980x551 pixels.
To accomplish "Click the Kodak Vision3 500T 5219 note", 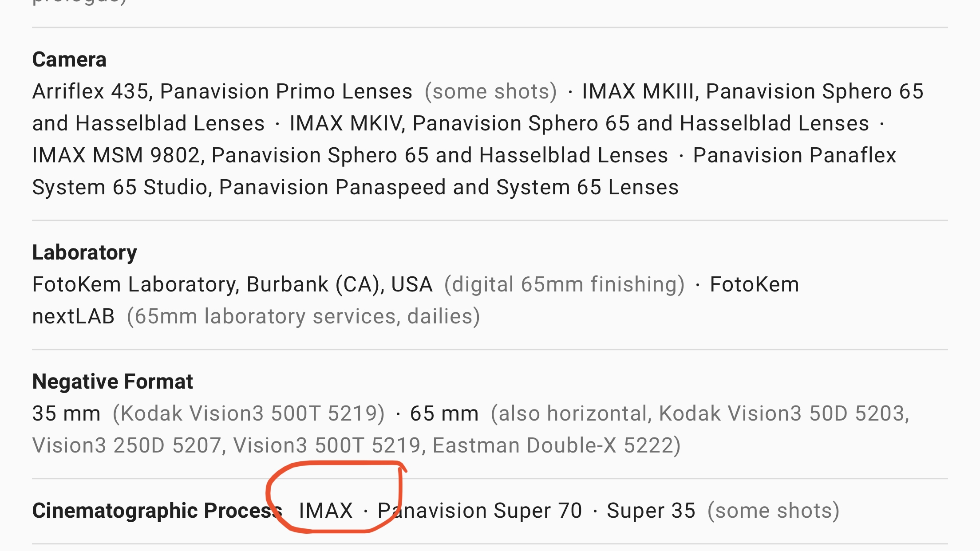I will 249,413.
